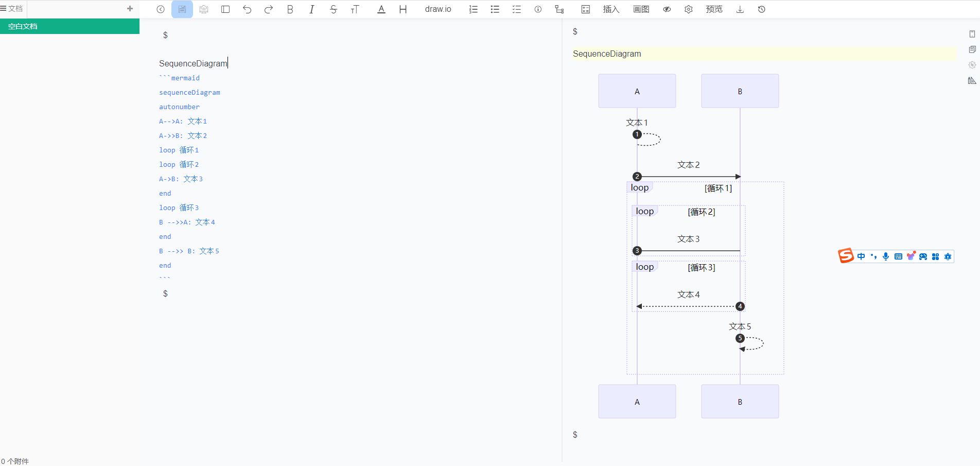Click the heading H icon
Image resolution: width=980 pixels, height=466 pixels.
[x=403, y=9]
